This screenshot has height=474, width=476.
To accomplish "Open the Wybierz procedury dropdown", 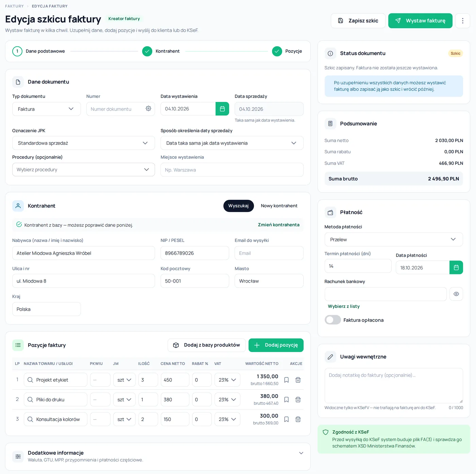I will (x=84, y=170).
